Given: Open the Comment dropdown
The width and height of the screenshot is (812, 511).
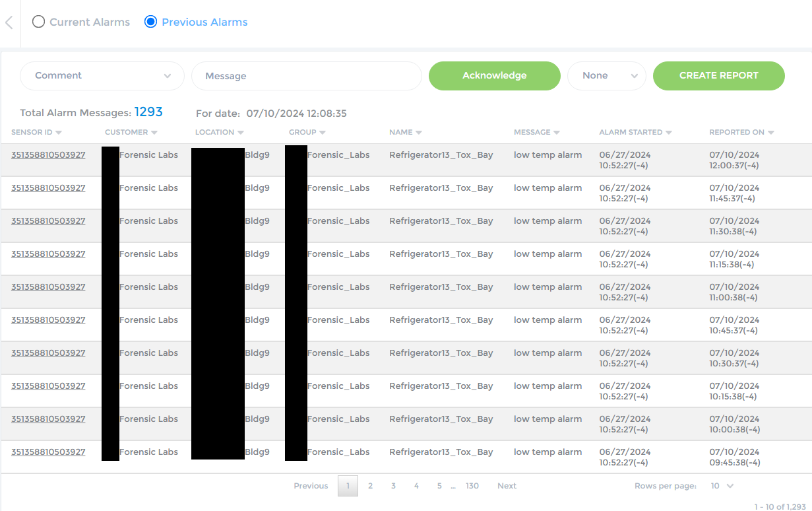Looking at the screenshot, I should click(102, 76).
